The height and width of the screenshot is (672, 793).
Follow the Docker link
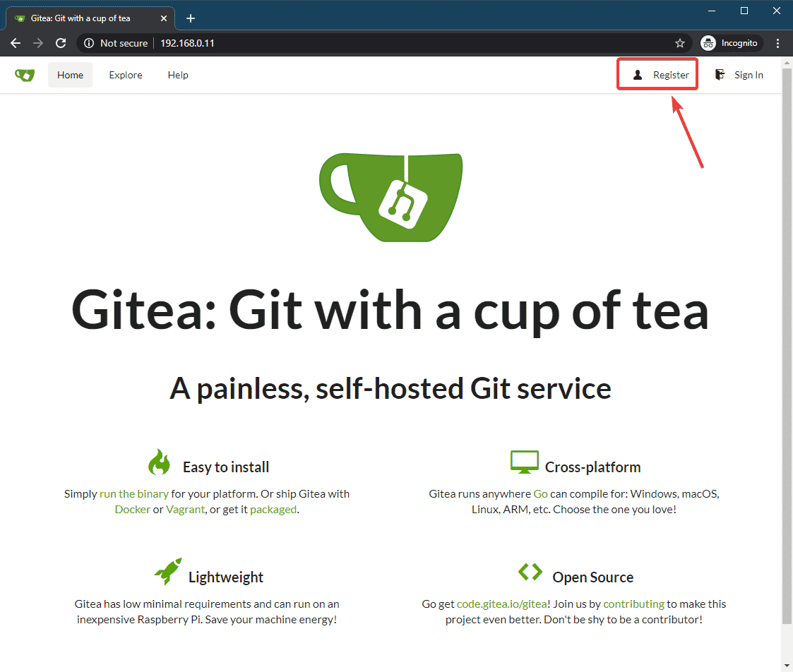point(133,510)
